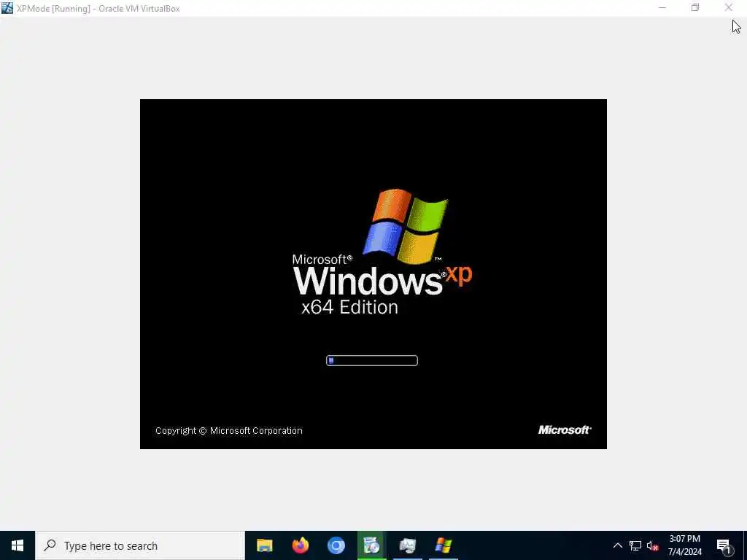This screenshot has height=560, width=747.
Task: Click inside the Windows XP boot screen
Action: [373, 274]
